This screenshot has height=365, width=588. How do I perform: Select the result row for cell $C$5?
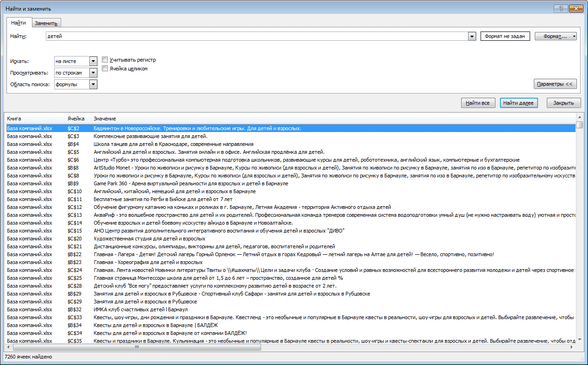point(290,152)
